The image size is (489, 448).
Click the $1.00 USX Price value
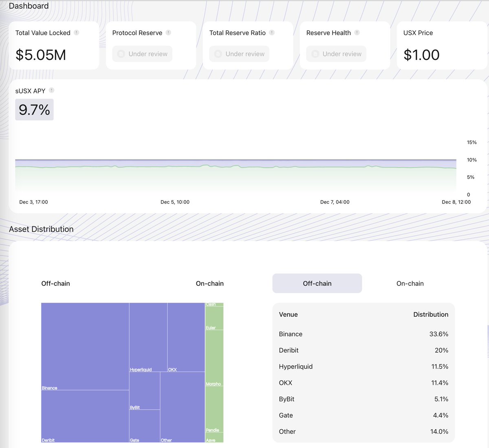[421, 55]
